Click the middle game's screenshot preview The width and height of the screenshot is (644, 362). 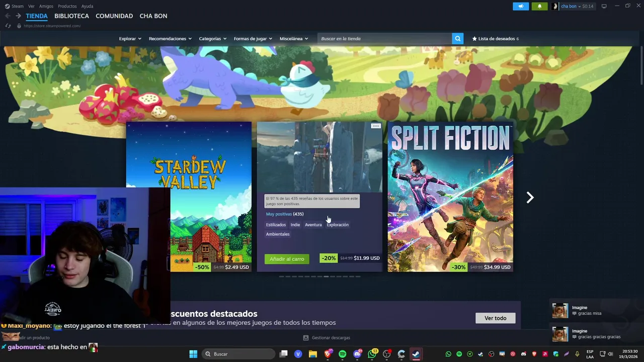pos(319,157)
